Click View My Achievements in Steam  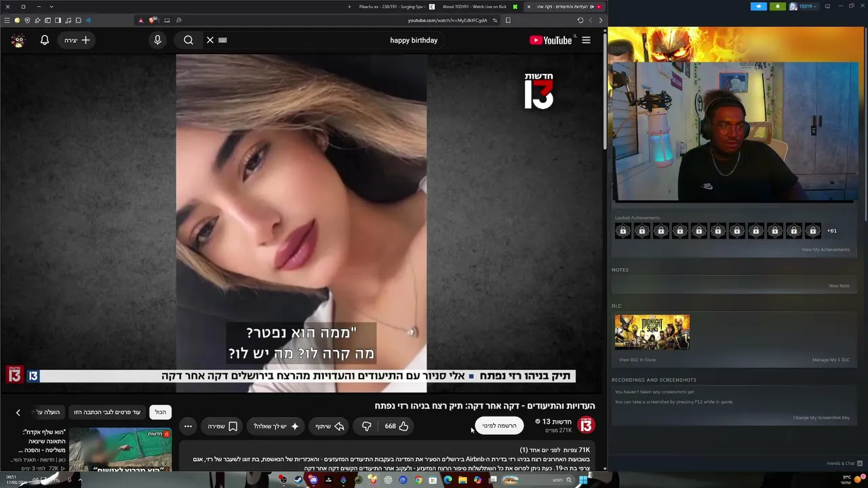[x=825, y=249]
